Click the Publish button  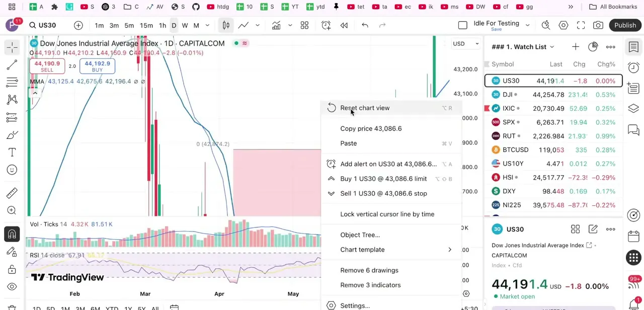(x=625, y=25)
